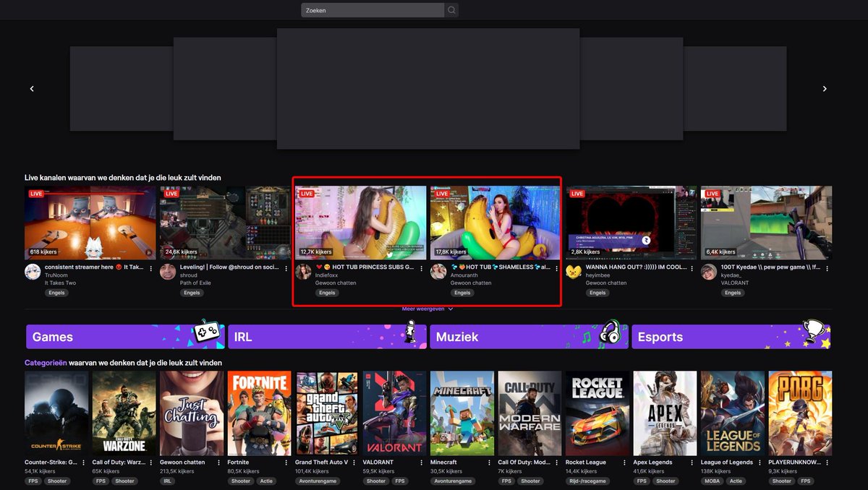Browse the Muziek category banner

(529, 337)
